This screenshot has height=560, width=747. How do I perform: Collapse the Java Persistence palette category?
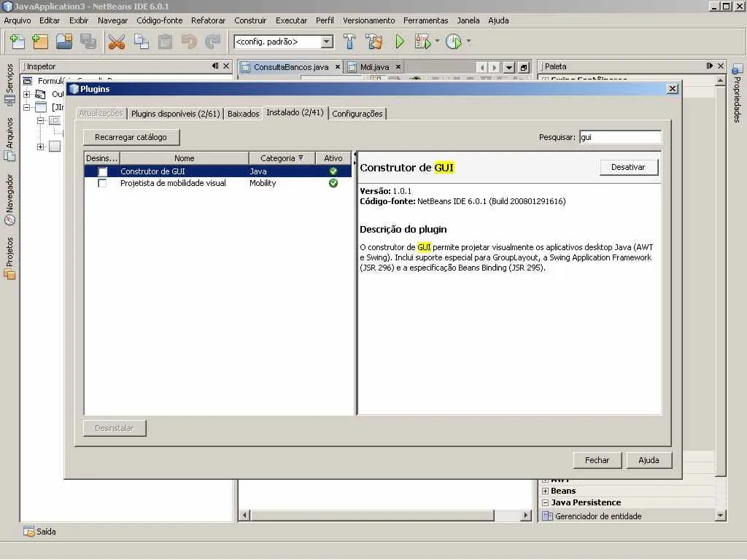pyautogui.click(x=545, y=502)
